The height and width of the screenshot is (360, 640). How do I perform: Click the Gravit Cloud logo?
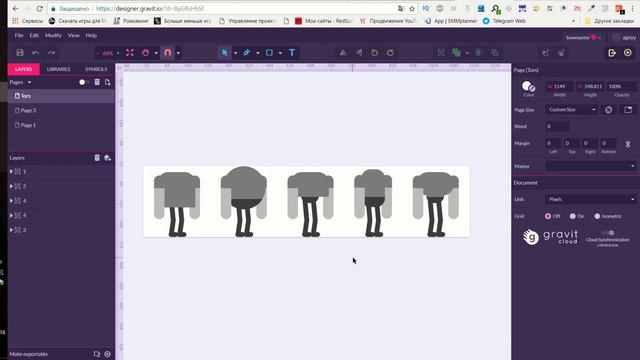pos(550,237)
